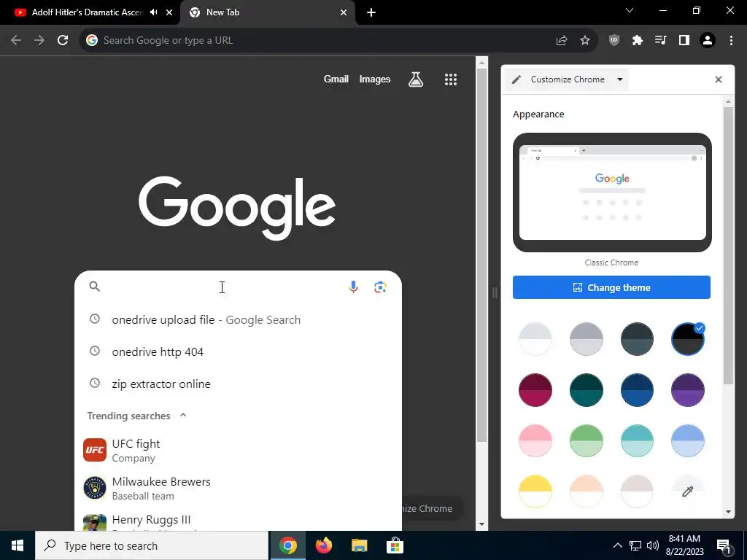Close the Customize Chrome side panel
747x560 pixels.
pyautogui.click(x=719, y=79)
